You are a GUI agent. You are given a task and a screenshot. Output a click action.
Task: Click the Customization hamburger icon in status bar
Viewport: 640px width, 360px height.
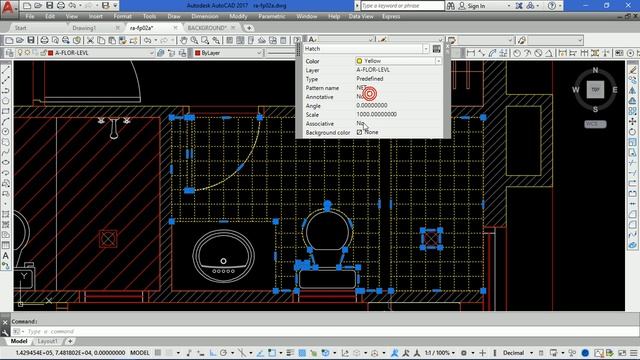coord(633,353)
